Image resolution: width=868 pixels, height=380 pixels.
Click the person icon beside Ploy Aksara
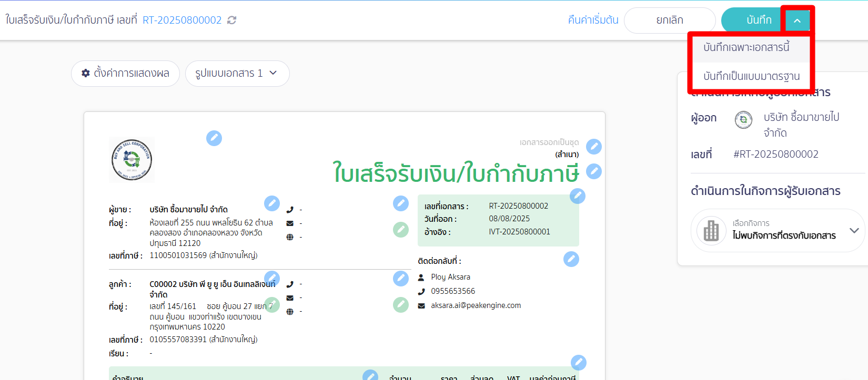click(421, 278)
